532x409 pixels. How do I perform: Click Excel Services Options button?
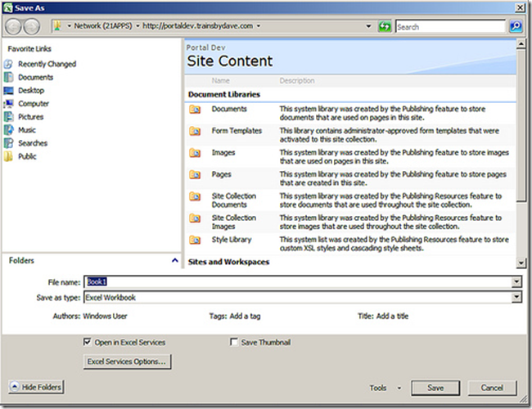[x=127, y=362]
